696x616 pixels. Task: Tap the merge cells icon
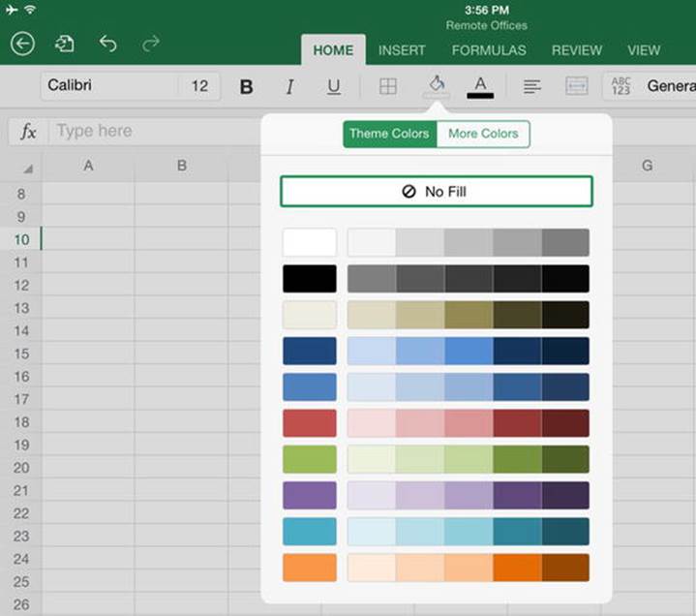(577, 86)
